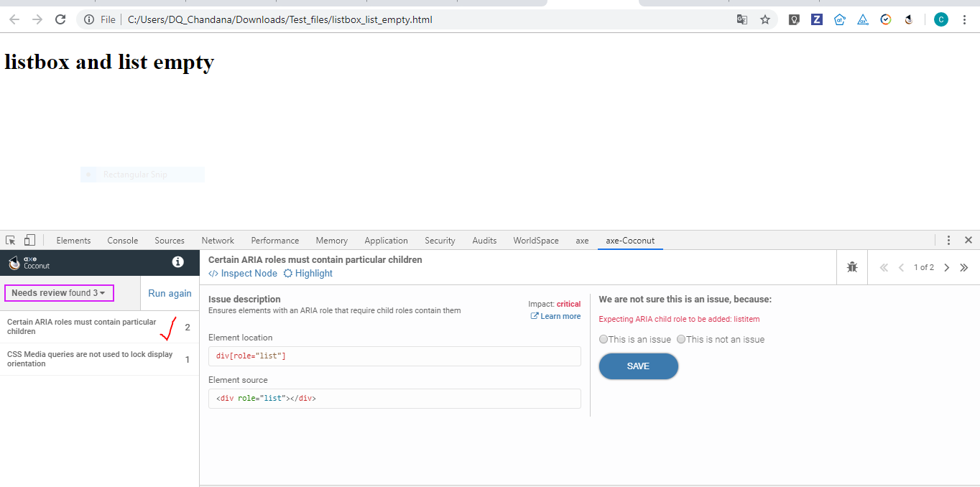Image resolution: width=980 pixels, height=487 pixels.
Task: Select the div[role="list"] element location field
Action: click(394, 356)
